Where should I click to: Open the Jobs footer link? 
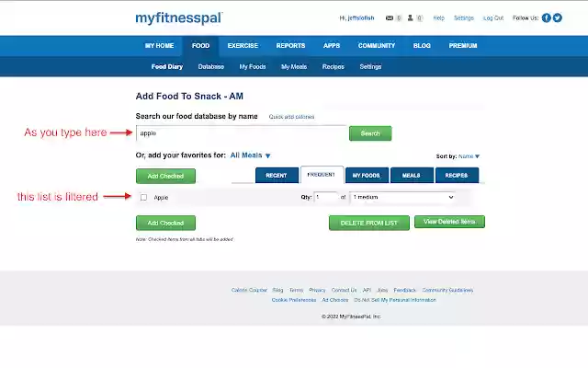coord(382,291)
